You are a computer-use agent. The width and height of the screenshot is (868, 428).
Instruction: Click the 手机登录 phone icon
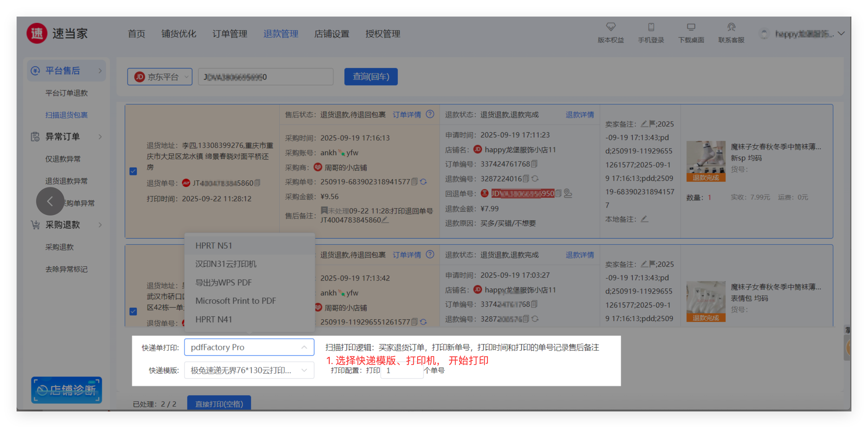click(651, 27)
